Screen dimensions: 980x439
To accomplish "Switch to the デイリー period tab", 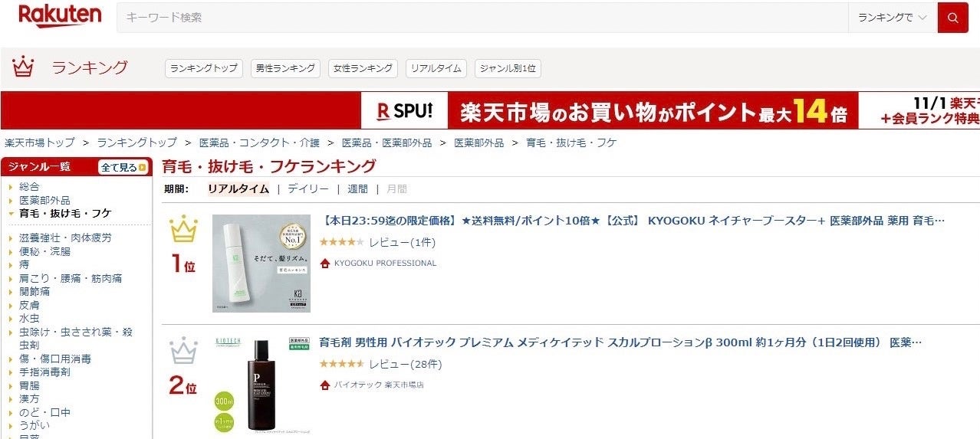I will (308, 188).
